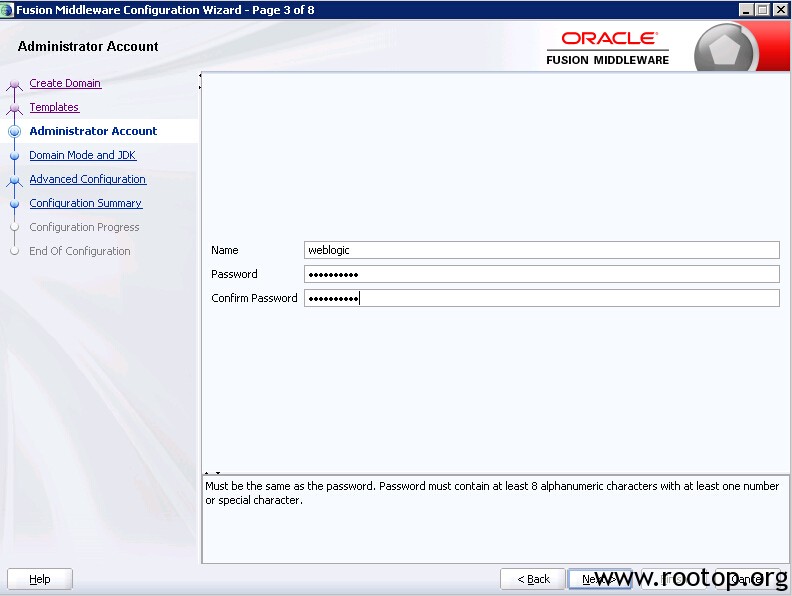Click the Administrator Account page heading
The image size is (792, 596).
coord(88,46)
